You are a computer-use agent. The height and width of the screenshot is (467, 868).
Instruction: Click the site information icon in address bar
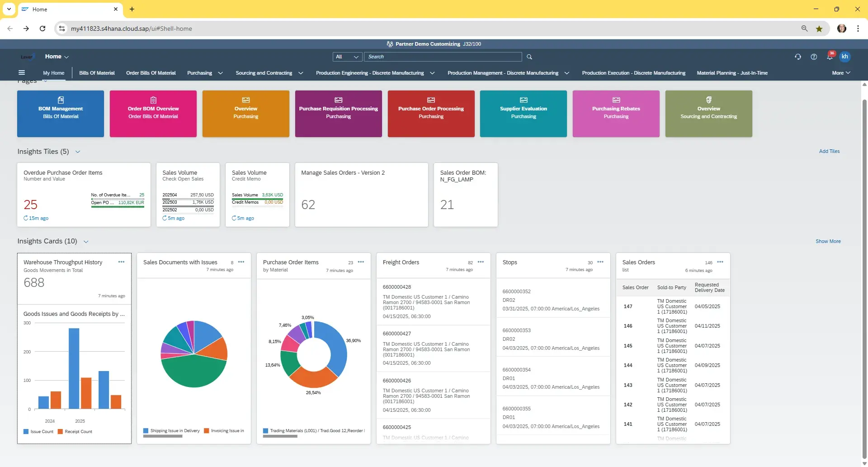pos(62,29)
